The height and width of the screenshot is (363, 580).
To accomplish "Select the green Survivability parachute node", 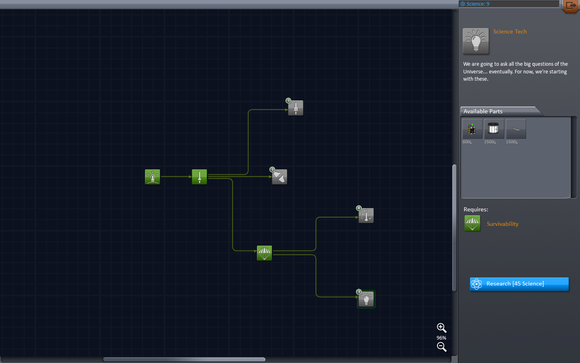I will click(x=264, y=253).
